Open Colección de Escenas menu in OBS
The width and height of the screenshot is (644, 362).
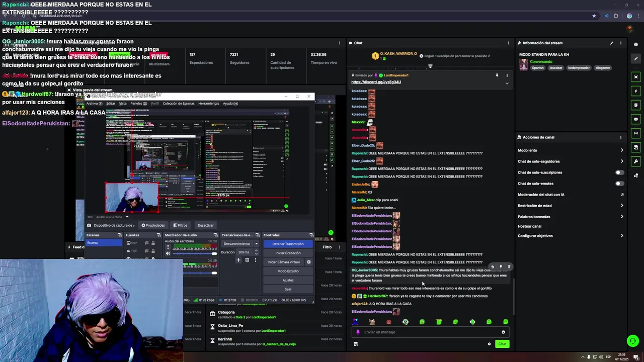click(179, 104)
